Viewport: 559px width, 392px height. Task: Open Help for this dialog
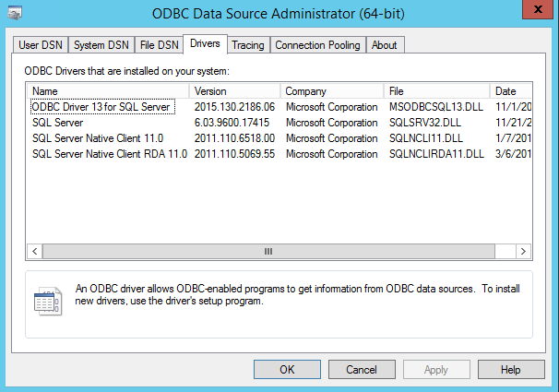click(511, 369)
